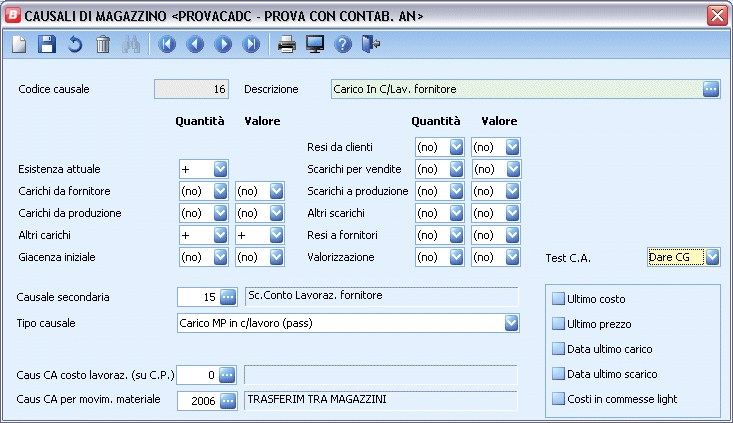This screenshot has width=733, height=423.
Task: Save the causale with the floppy disk icon
Action: pyautogui.click(x=47, y=44)
